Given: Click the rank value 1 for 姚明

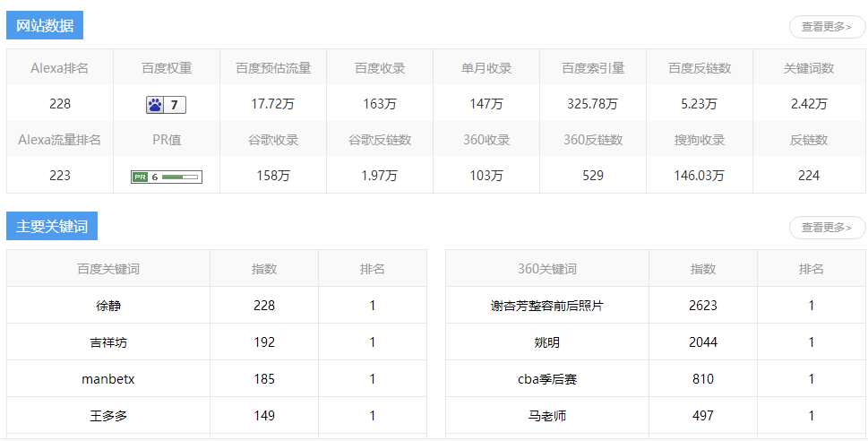Looking at the screenshot, I should pyautogui.click(x=811, y=342).
